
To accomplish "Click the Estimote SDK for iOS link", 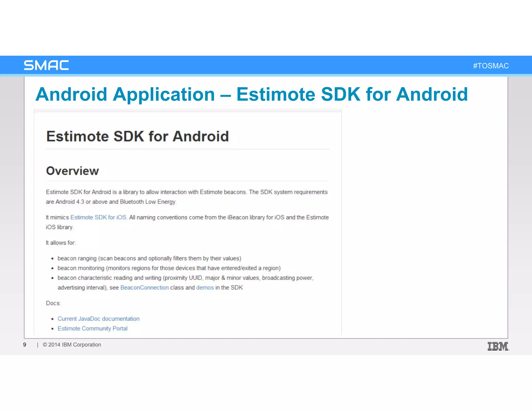I will pyautogui.click(x=99, y=217).
